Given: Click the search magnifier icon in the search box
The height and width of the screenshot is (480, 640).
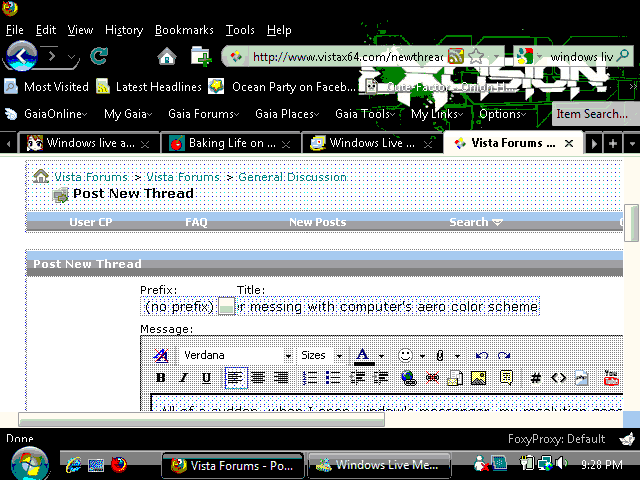Looking at the screenshot, I should tap(623, 56).
